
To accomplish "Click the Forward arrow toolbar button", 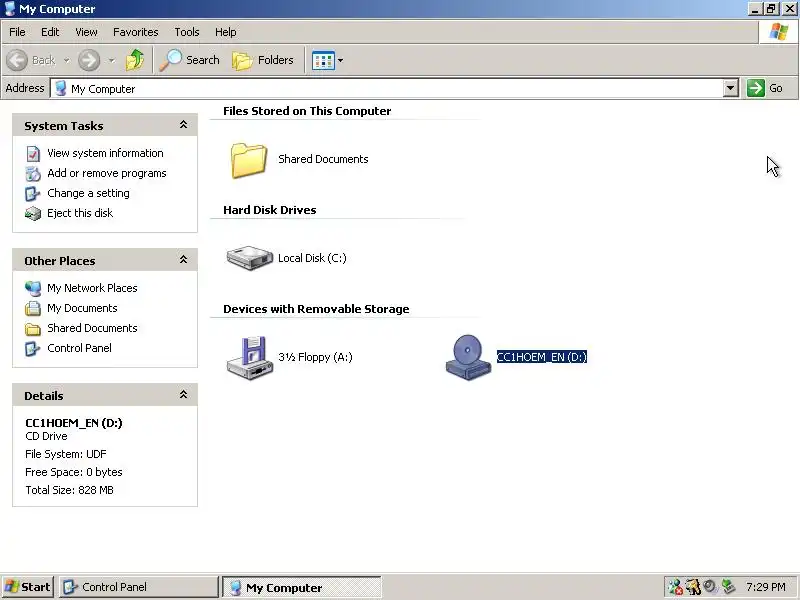I will pyautogui.click(x=89, y=60).
